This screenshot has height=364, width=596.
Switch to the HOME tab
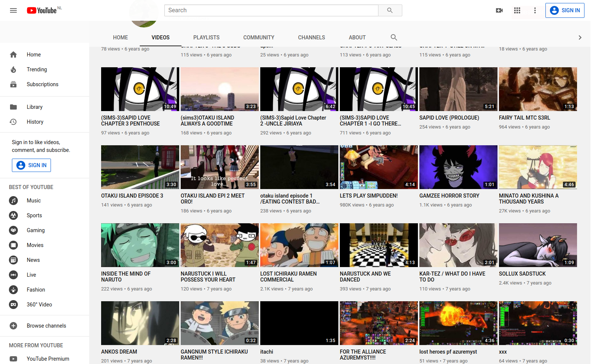point(120,38)
